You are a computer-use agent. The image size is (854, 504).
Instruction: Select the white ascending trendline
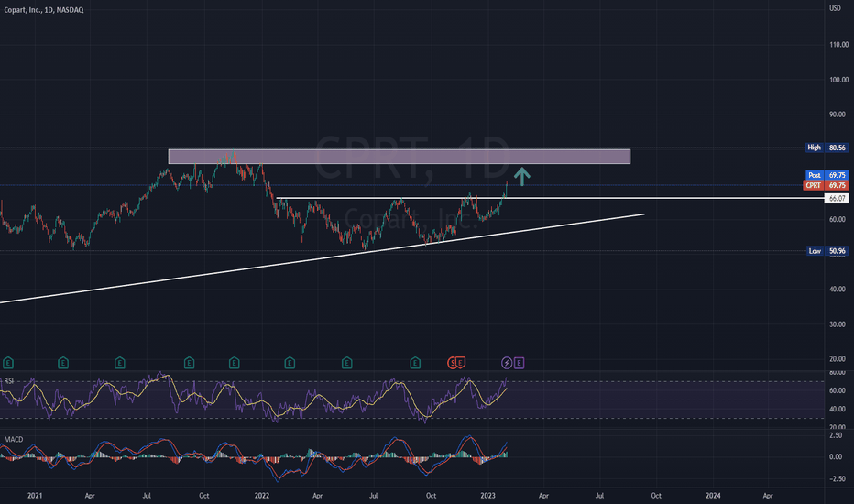322,258
